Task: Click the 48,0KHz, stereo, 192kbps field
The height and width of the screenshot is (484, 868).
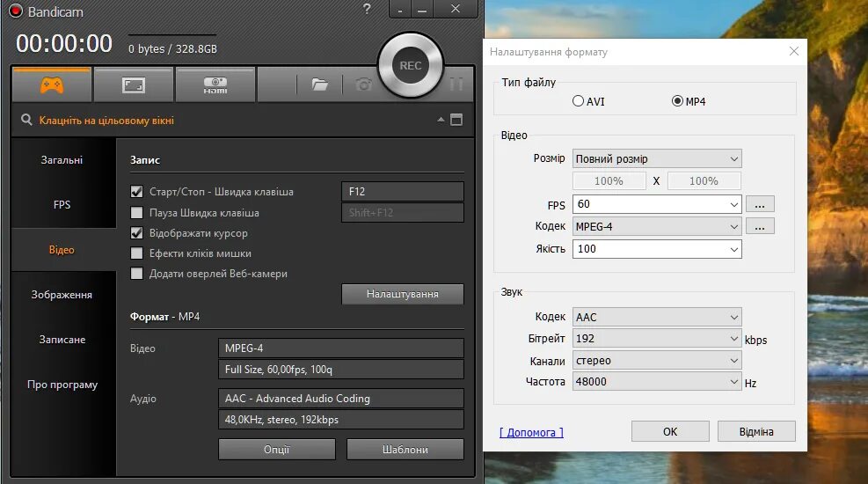Action: 341,420
